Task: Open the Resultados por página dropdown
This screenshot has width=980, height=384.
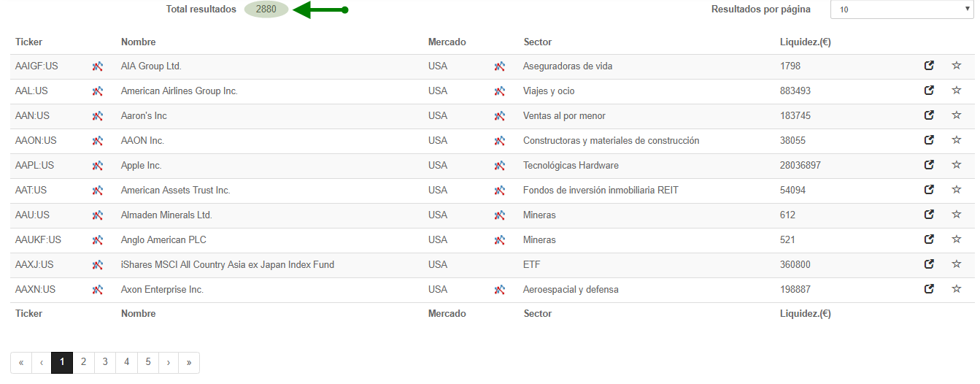Action: tap(902, 10)
